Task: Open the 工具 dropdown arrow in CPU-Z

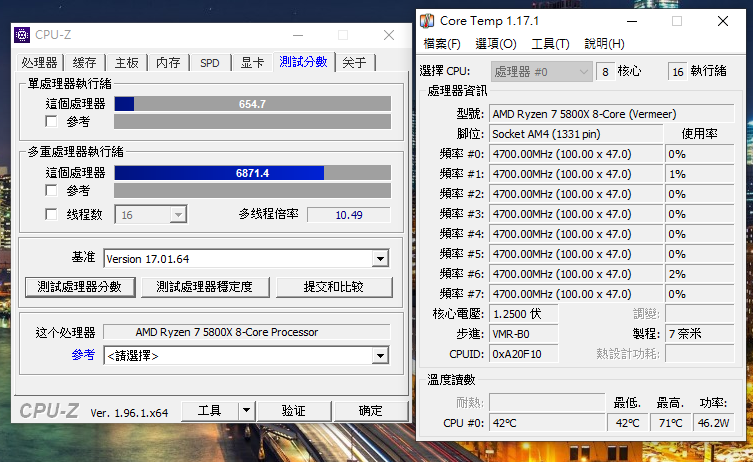Action: [x=246, y=411]
